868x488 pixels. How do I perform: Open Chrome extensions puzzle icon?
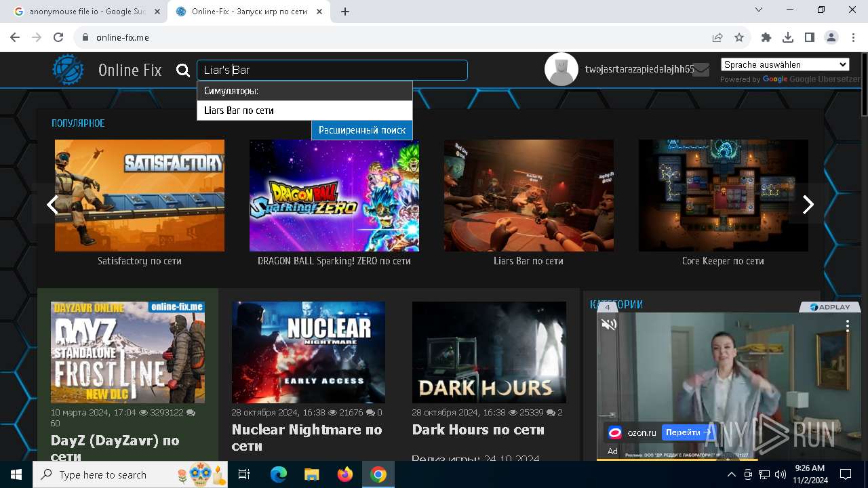(x=766, y=38)
